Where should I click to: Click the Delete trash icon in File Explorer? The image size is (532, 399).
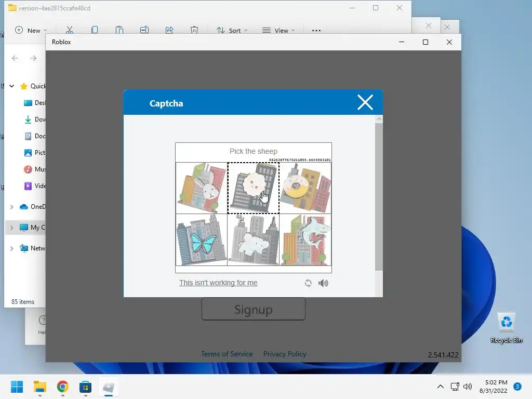194,30
